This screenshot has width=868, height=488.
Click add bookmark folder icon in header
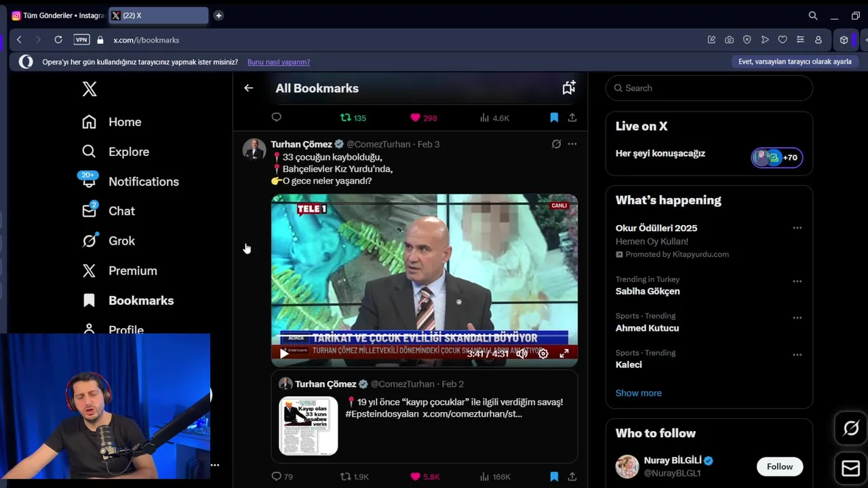(569, 87)
